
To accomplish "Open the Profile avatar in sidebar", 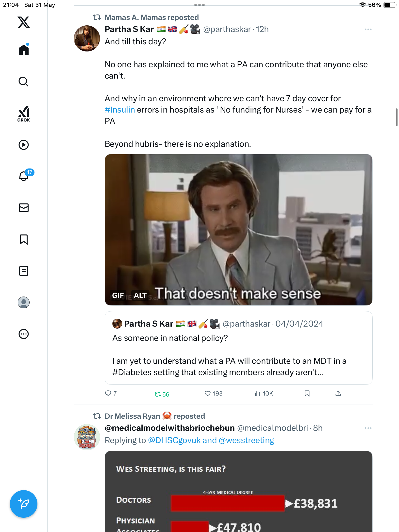I will [24, 302].
